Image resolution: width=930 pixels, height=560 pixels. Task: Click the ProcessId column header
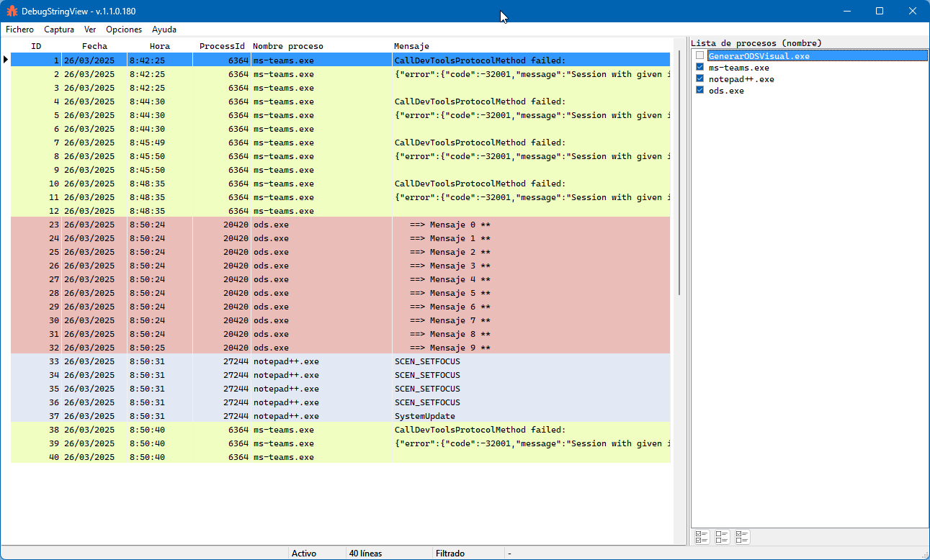[x=222, y=46]
